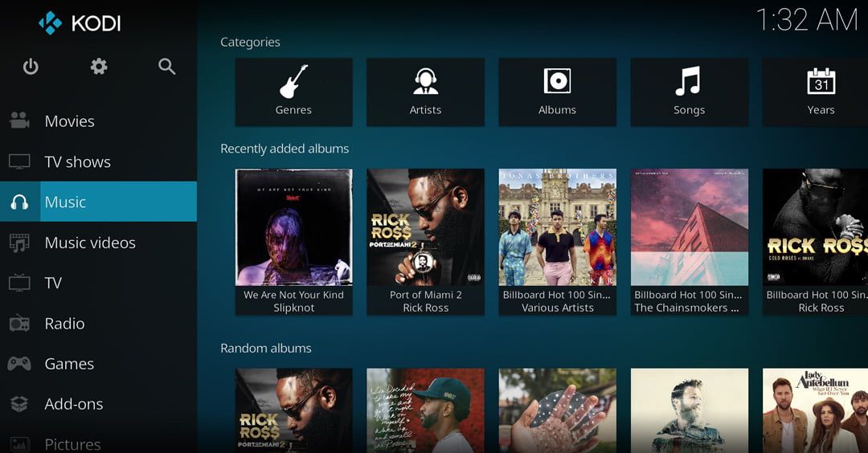Click 'Recently added albums' heading

(x=285, y=149)
